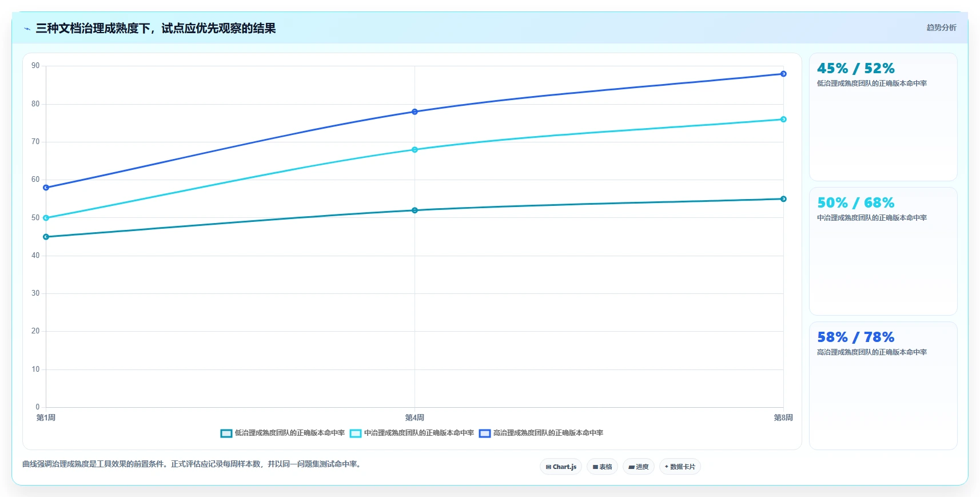Image resolution: width=980 pixels, height=497 pixels.
Task: Click the mid-maturity data point at 第4周
Action: [x=415, y=150]
